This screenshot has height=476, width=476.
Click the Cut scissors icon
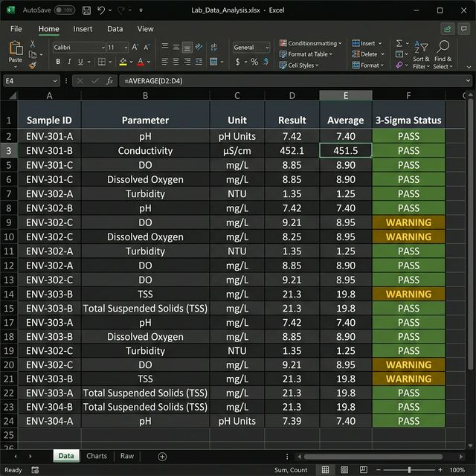[x=33, y=44]
